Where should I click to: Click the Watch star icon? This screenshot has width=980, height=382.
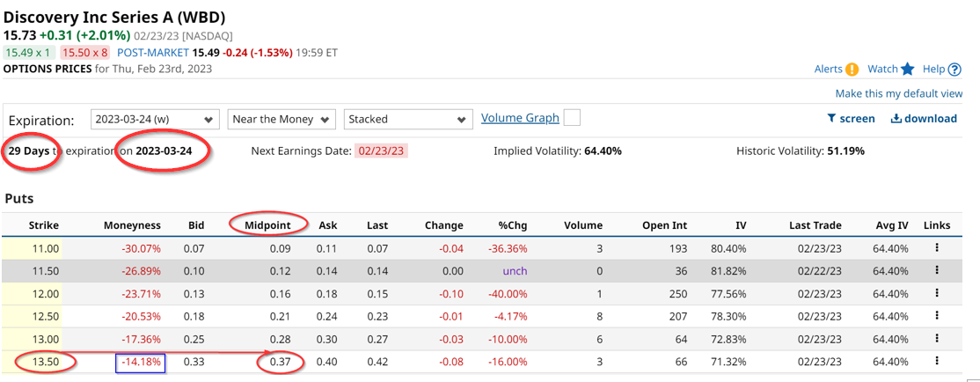tap(907, 70)
